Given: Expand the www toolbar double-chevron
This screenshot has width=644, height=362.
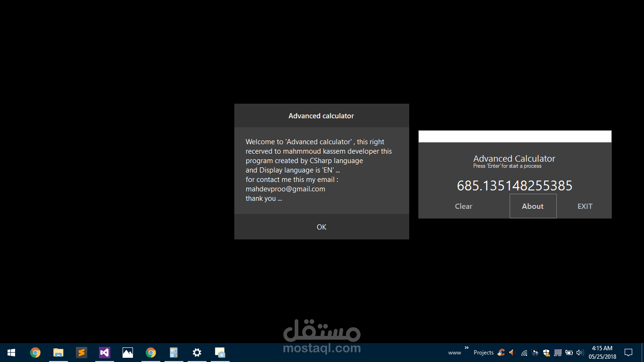Looking at the screenshot, I should tap(467, 348).
